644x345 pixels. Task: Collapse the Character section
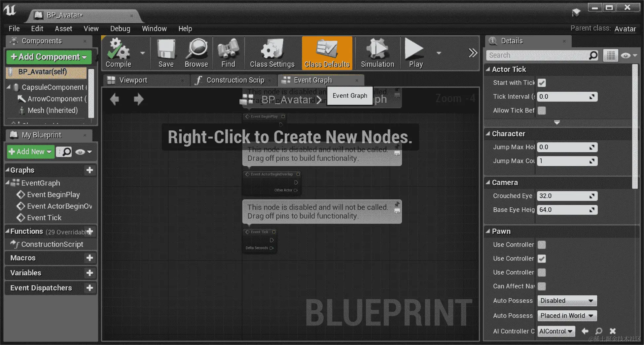point(488,134)
